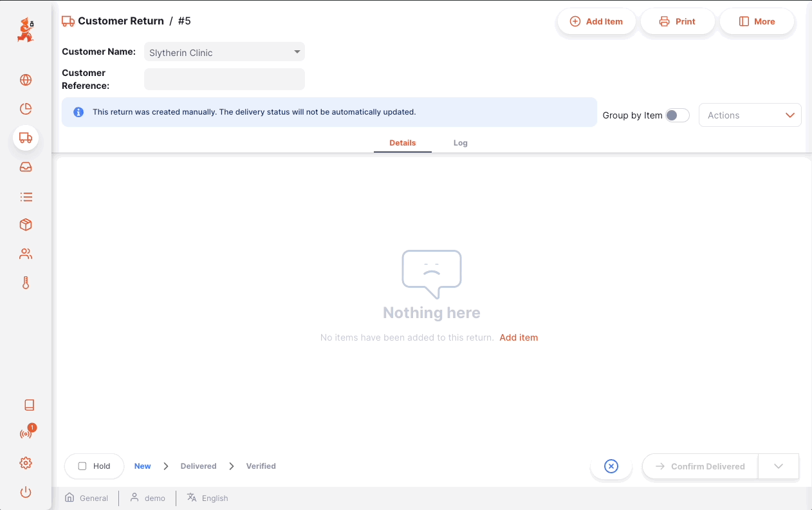The width and height of the screenshot is (812, 510).
Task: Click the Add Item button
Action: pos(596,21)
